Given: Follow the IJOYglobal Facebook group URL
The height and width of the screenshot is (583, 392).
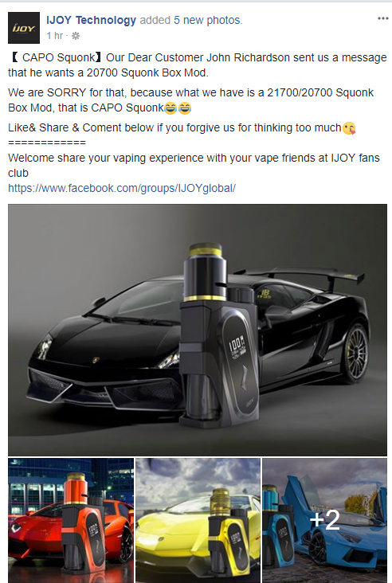Looking at the screenshot, I should (x=122, y=188).
